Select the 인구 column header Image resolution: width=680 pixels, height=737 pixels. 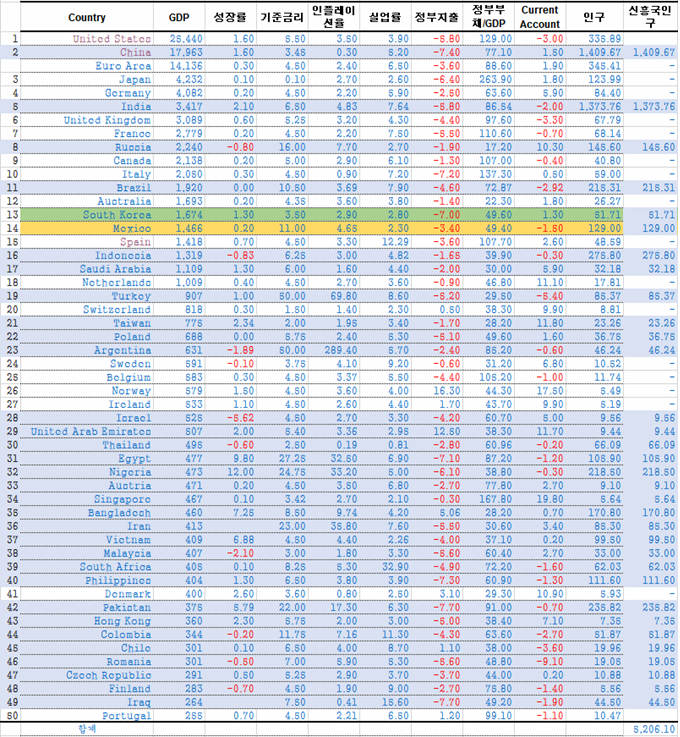tap(594, 17)
